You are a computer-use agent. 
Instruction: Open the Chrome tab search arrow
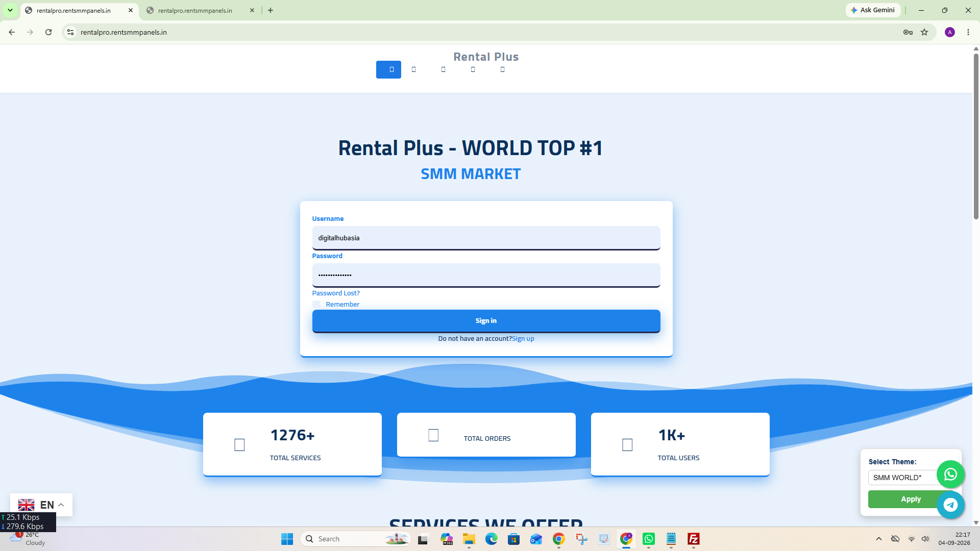(x=10, y=10)
